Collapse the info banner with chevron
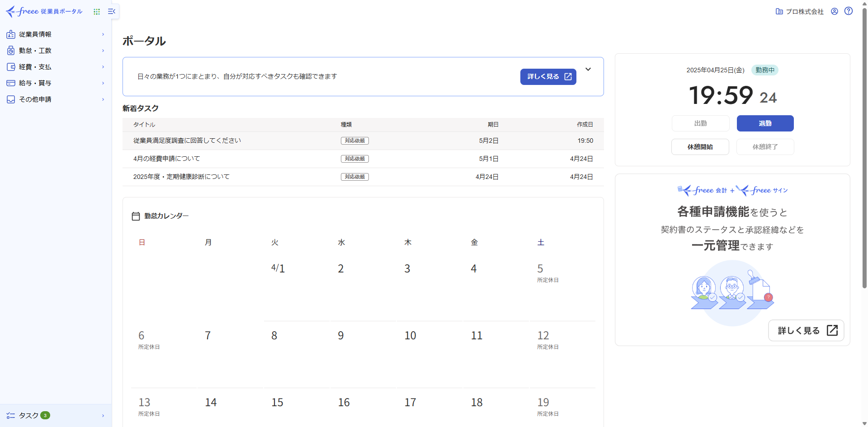This screenshot has width=868, height=427. 588,69
